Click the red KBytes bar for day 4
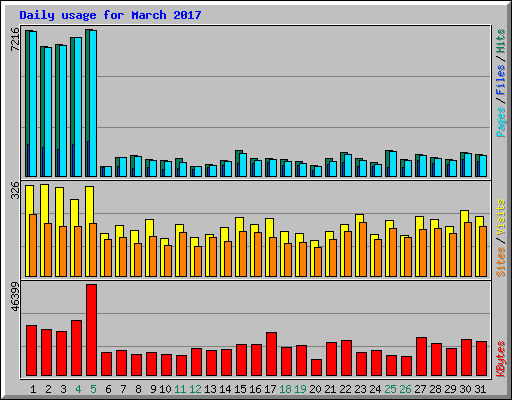Viewport: 512px width, 400px height. [76, 348]
